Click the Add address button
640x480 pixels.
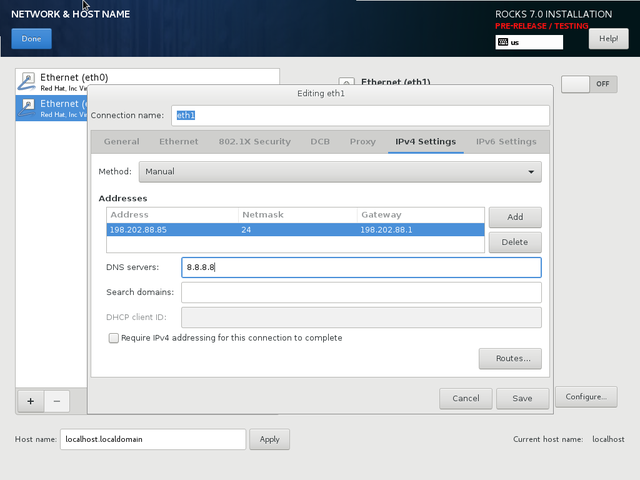[515, 217]
